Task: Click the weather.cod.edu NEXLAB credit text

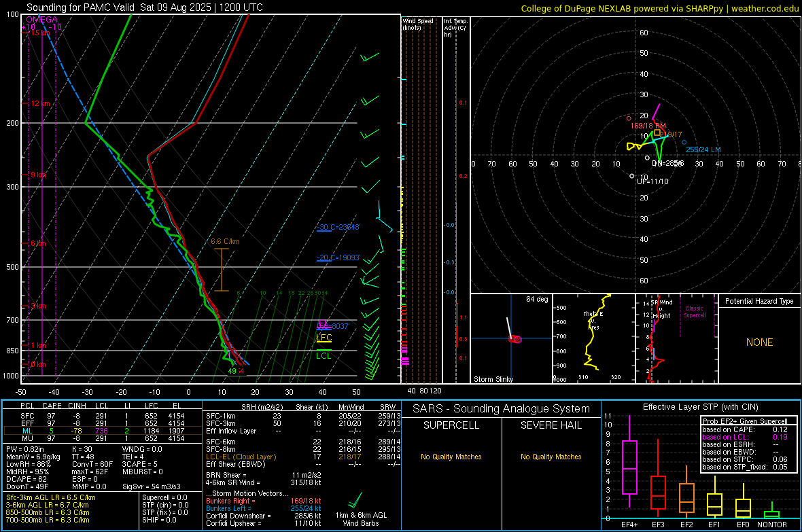Action: coord(659,8)
